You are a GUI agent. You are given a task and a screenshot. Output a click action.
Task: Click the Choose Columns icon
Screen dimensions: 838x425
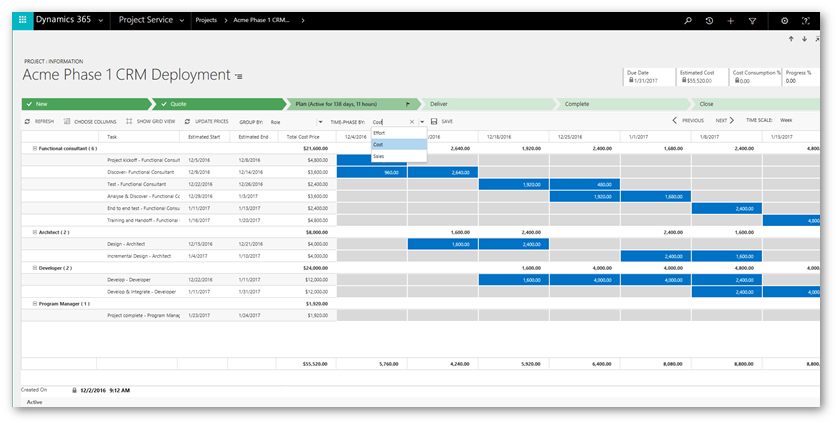[x=67, y=121]
